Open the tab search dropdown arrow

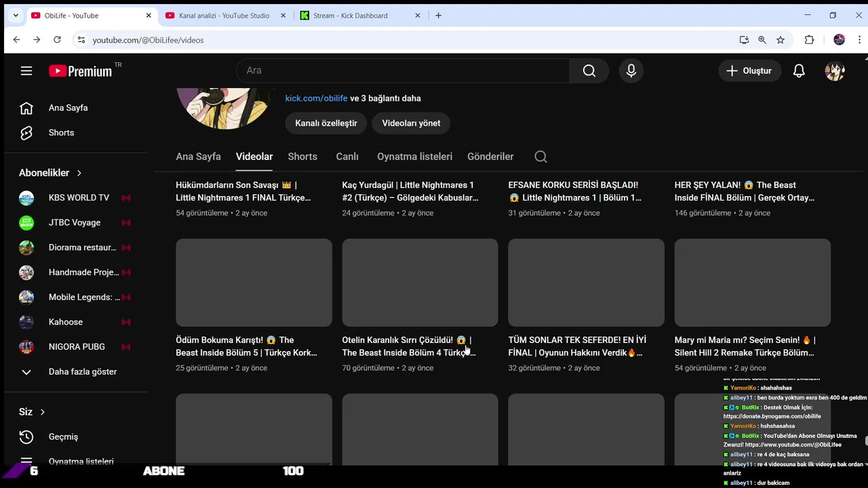pyautogui.click(x=16, y=16)
